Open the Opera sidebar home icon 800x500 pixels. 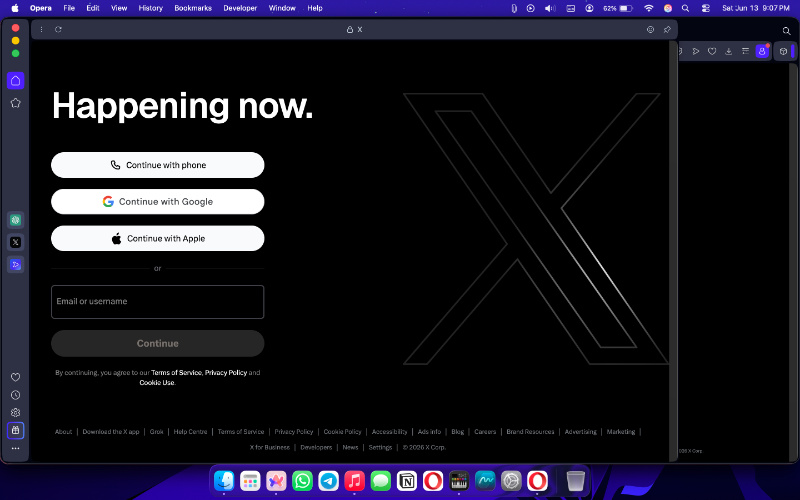pyautogui.click(x=15, y=81)
